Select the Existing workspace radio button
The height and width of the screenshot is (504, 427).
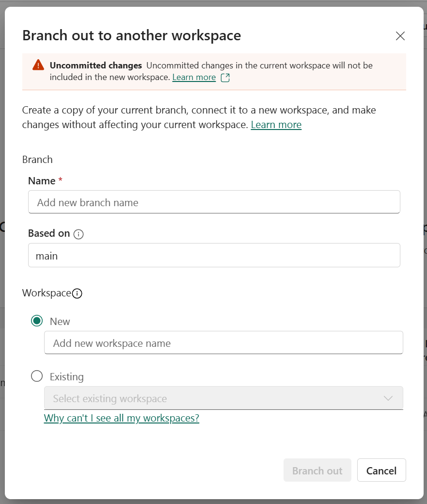point(36,376)
